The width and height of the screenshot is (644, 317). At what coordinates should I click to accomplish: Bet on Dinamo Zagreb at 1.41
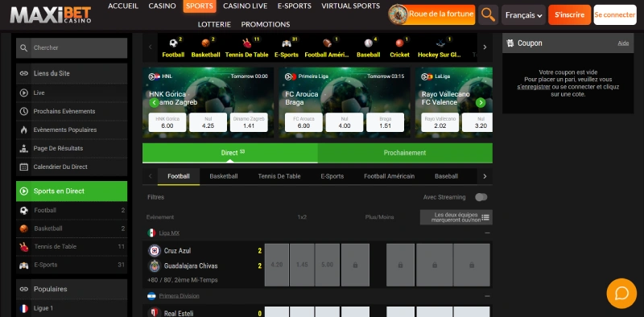click(249, 122)
